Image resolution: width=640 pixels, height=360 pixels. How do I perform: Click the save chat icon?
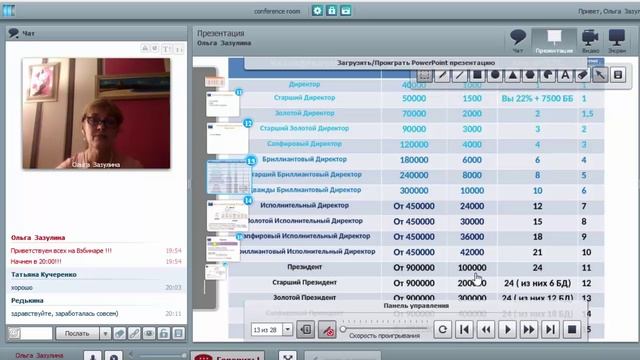pos(178,333)
